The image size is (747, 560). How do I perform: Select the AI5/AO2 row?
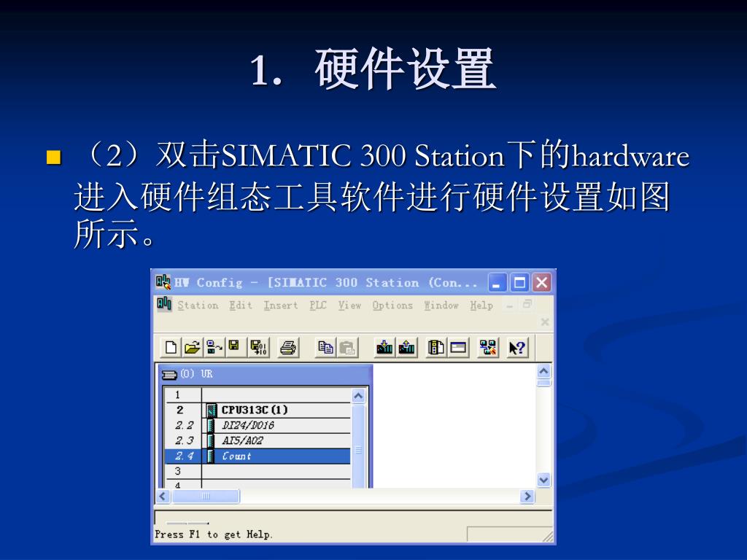258,440
